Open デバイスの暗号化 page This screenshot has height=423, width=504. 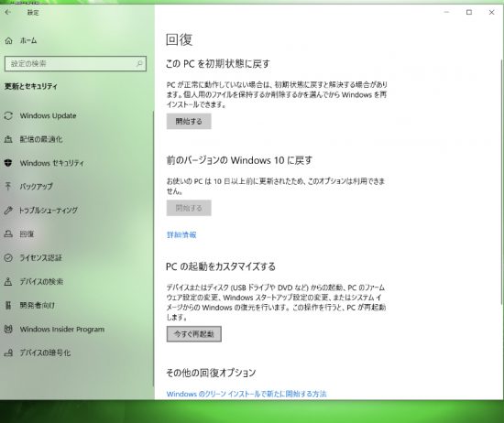[x=45, y=352]
